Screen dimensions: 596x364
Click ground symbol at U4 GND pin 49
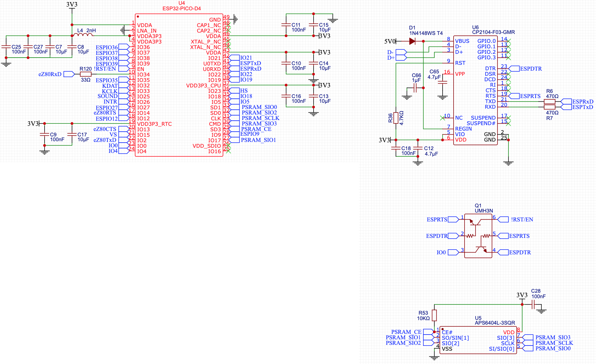(x=236, y=19)
